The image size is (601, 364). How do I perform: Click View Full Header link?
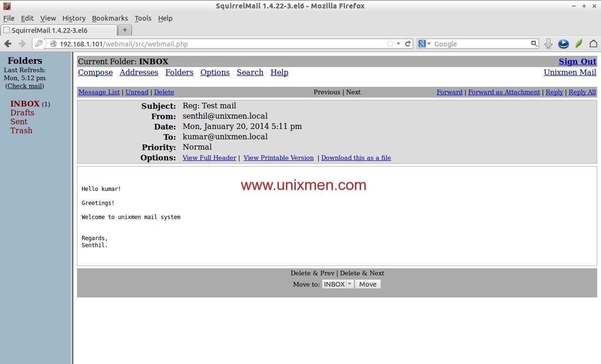[209, 158]
